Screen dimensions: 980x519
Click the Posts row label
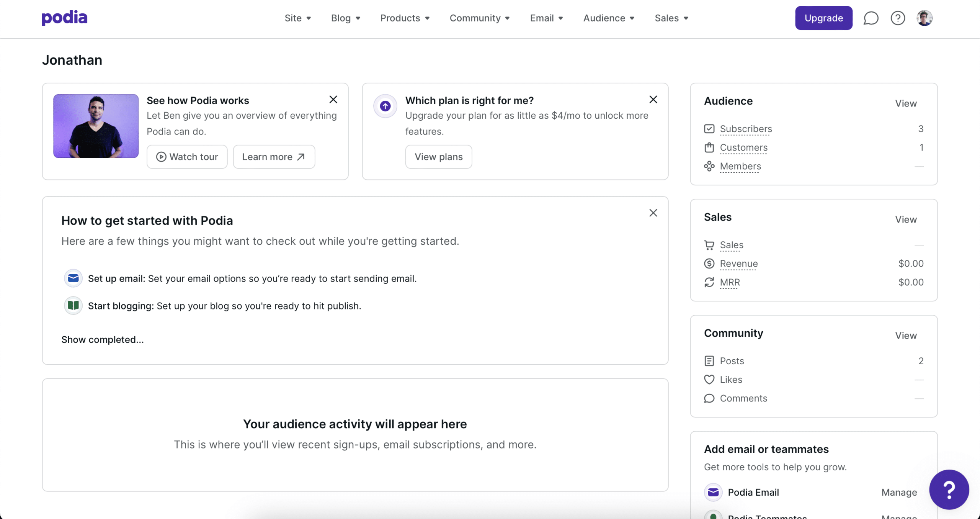732,361
